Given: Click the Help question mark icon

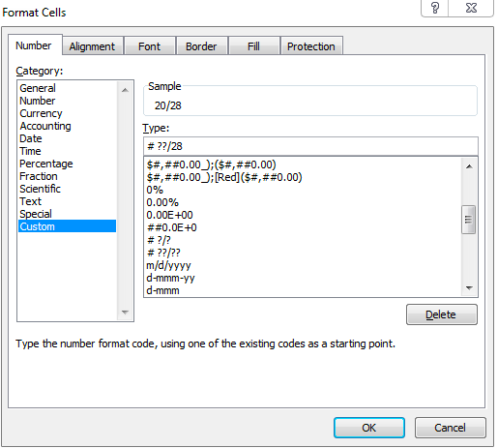Looking at the screenshot, I should (434, 8).
